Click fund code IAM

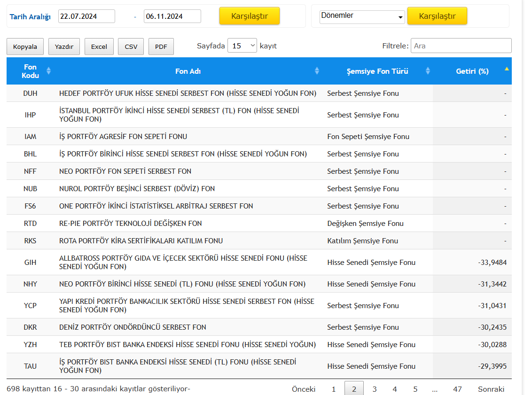pyautogui.click(x=30, y=137)
